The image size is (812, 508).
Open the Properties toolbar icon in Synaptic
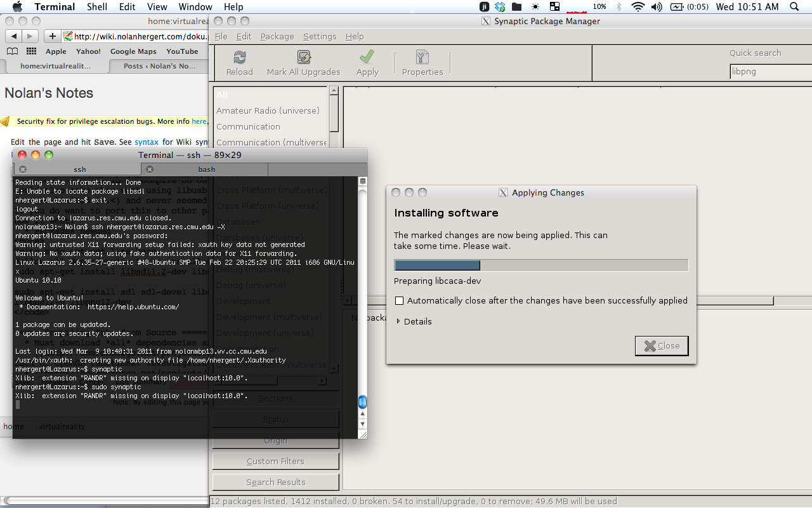click(422, 58)
